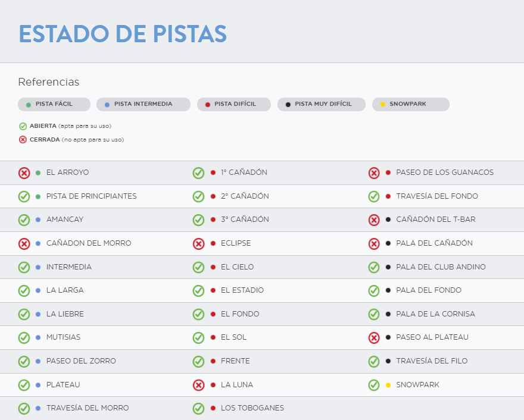Choose the Pista Muy Difícil reference pill
This screenshot has width=524, height=420.
tap(322, 104)
